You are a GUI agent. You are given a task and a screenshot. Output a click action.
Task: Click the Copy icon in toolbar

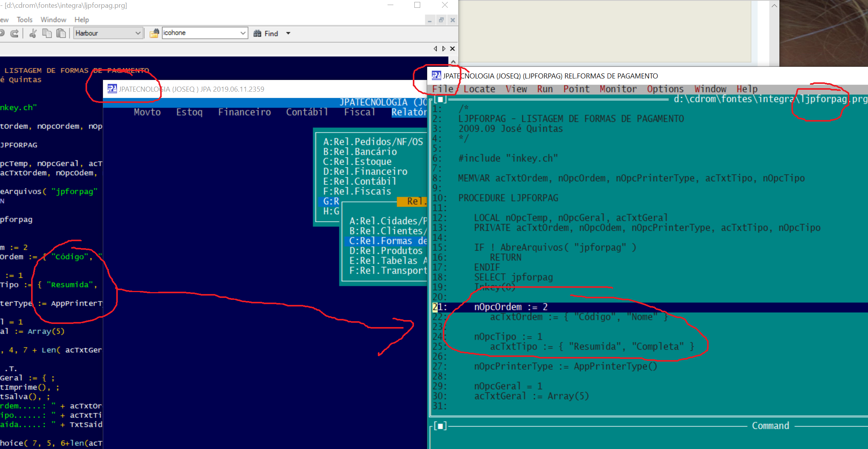[47, 33]
